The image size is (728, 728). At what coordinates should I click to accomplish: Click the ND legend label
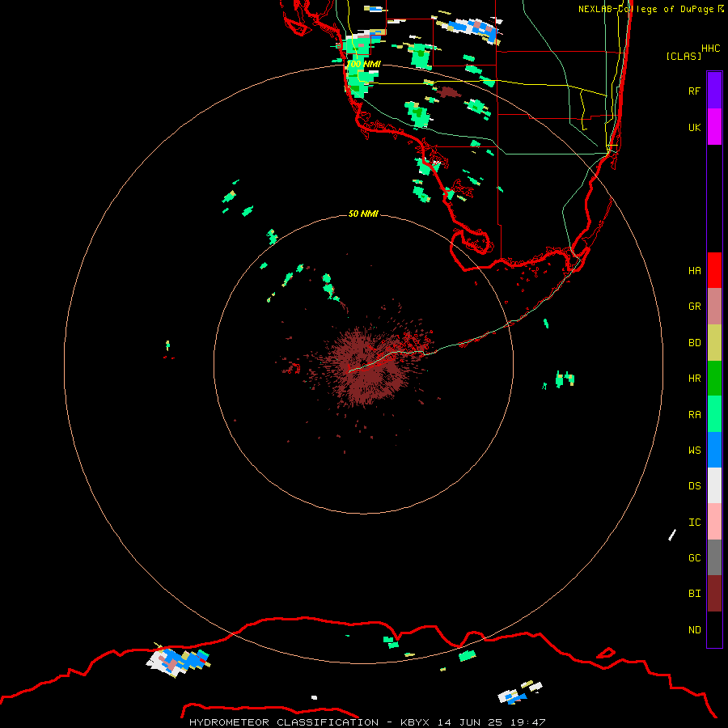(694, 629)
